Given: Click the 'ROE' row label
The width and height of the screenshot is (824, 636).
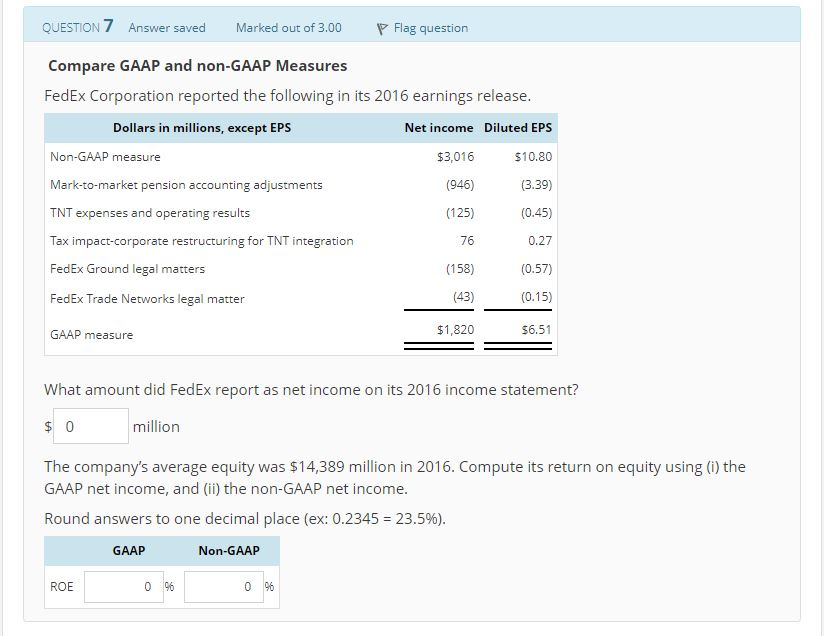Looking at the screenshot, I should (x=61, y=587).
